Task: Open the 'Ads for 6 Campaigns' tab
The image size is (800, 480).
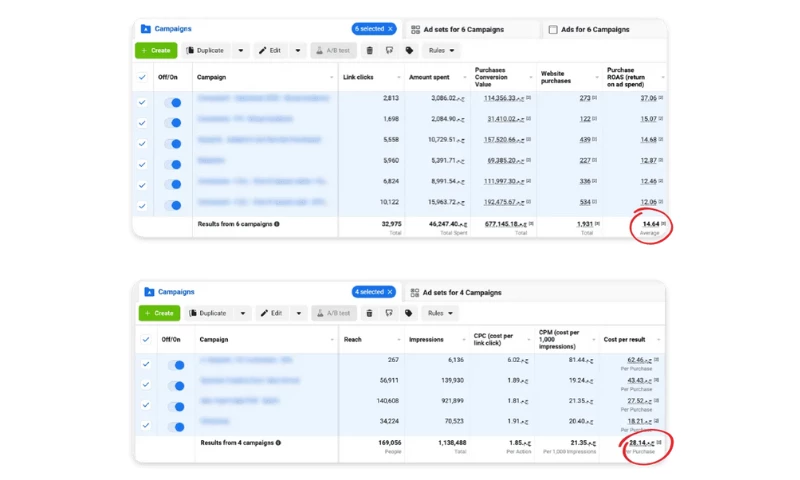Action: 601,30
